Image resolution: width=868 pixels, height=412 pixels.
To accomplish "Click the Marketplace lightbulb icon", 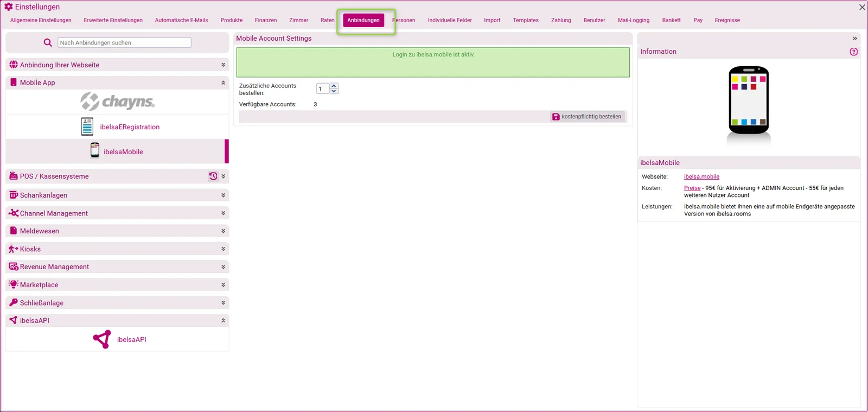I will [14, 284].
